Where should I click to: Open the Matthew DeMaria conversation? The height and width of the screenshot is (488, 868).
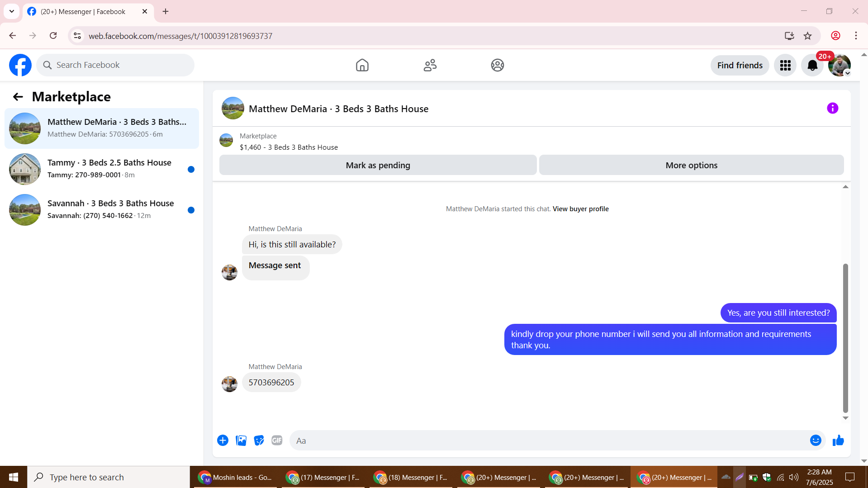[x=102, y=128]
